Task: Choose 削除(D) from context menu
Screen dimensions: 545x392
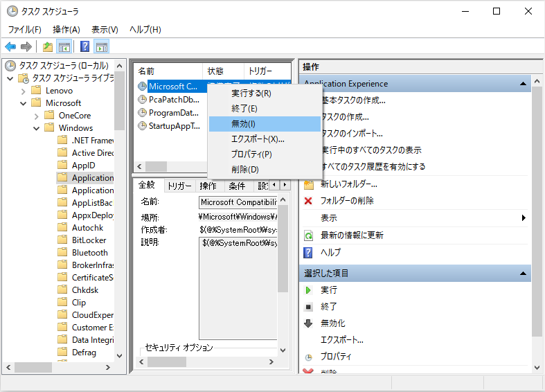Action: click(265, 169)
